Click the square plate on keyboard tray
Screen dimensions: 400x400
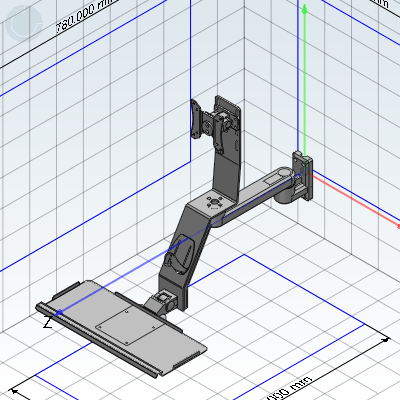[130, 325]
